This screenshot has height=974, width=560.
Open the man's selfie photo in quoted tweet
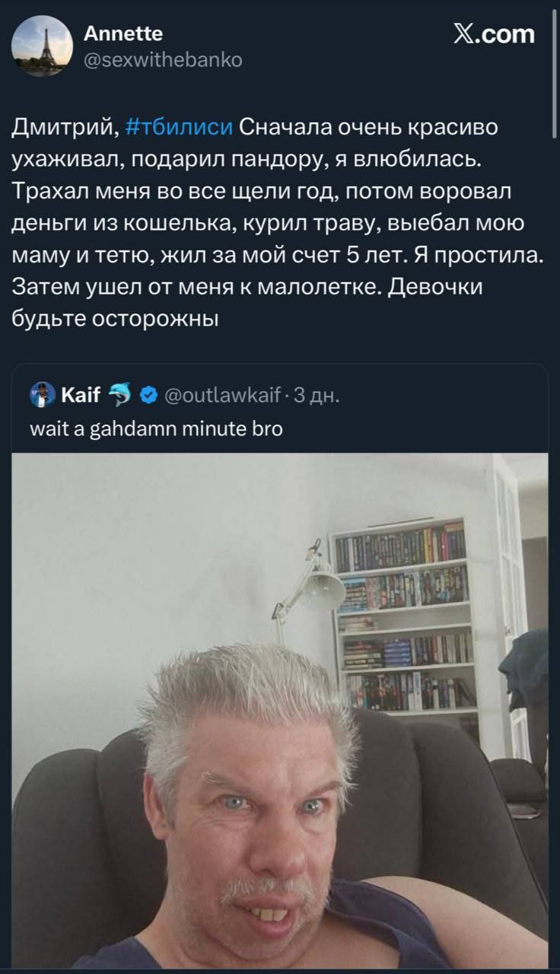coord(280,709)
